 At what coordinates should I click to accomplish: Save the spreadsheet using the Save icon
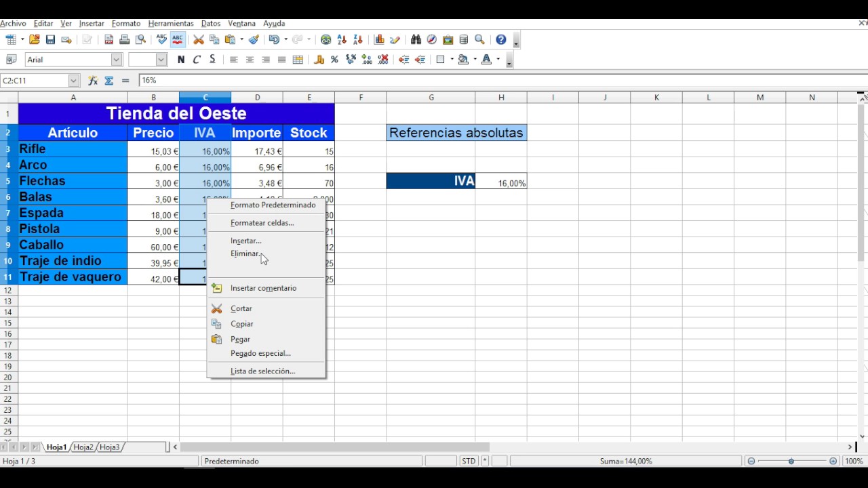50,40
